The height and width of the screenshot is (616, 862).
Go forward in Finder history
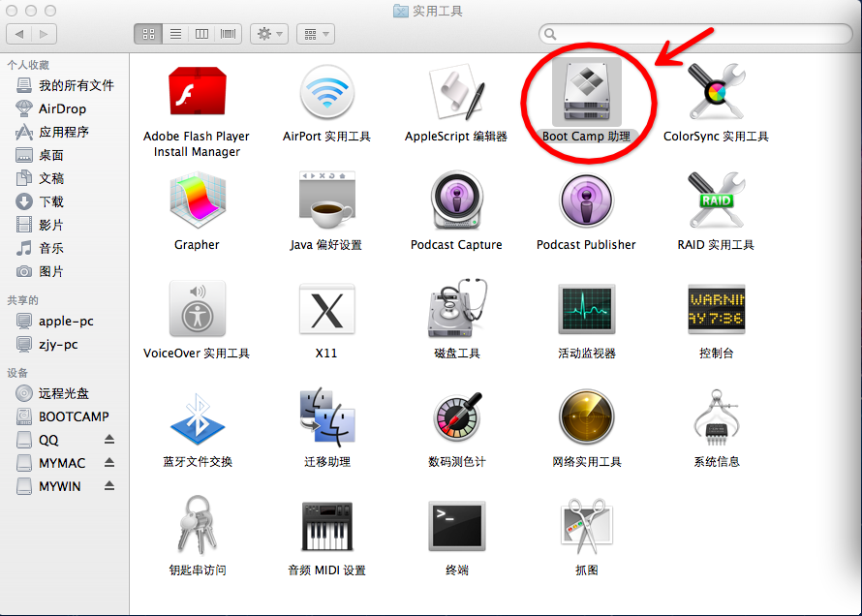click(x=44, y=34)
